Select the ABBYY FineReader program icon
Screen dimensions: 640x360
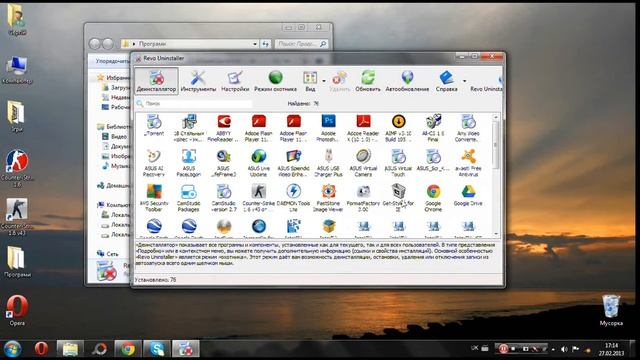[x=224, y=122]
